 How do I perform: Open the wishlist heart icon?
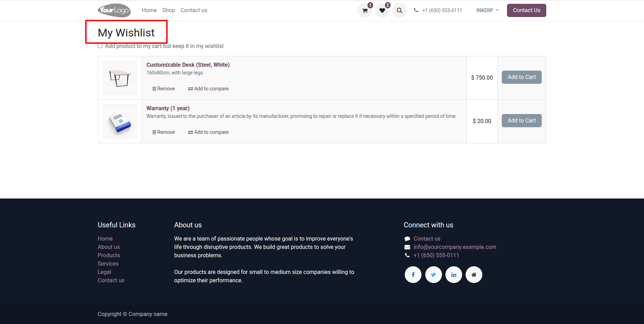(382, 10)
